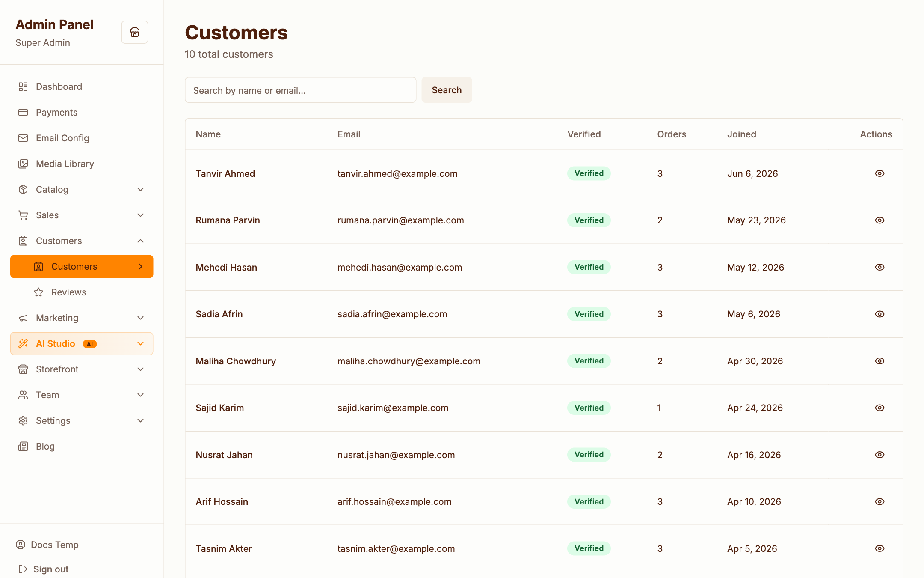This screenshot has width=924, height=578.
Task: Click email maliha.chowdhury@example.com
Action: click(409, 361)
